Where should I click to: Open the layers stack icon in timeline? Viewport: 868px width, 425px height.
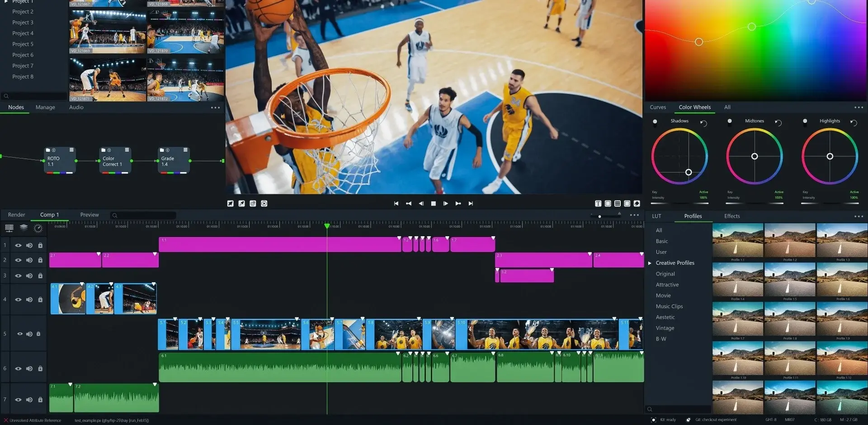click(x=24, y=228)
